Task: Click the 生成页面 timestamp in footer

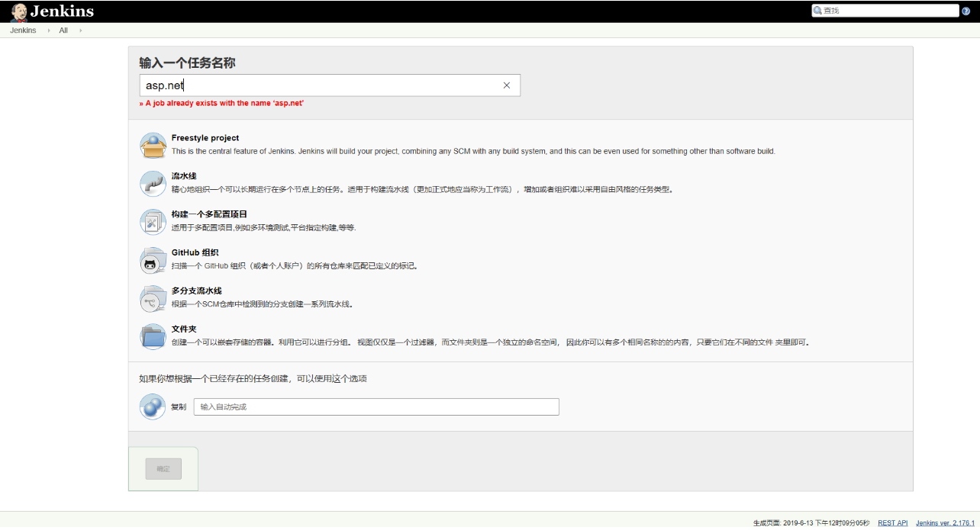Action: 811,523
